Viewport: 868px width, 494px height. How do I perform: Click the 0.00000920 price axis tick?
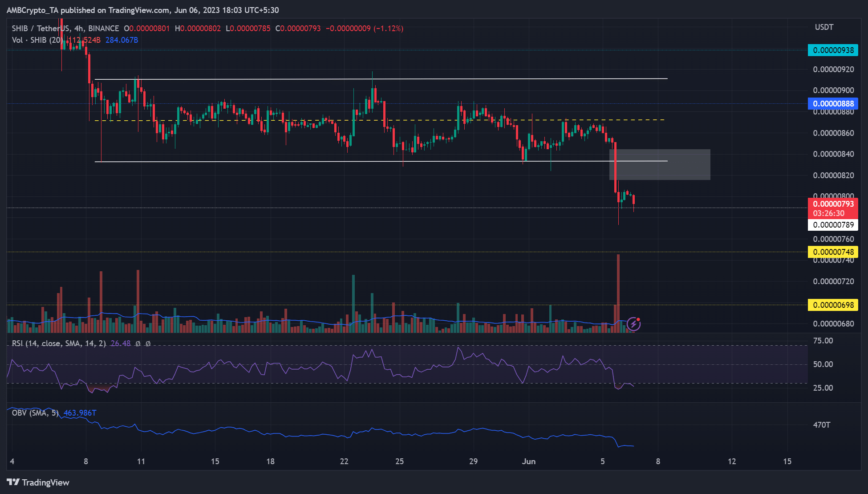tap(833, 69)
